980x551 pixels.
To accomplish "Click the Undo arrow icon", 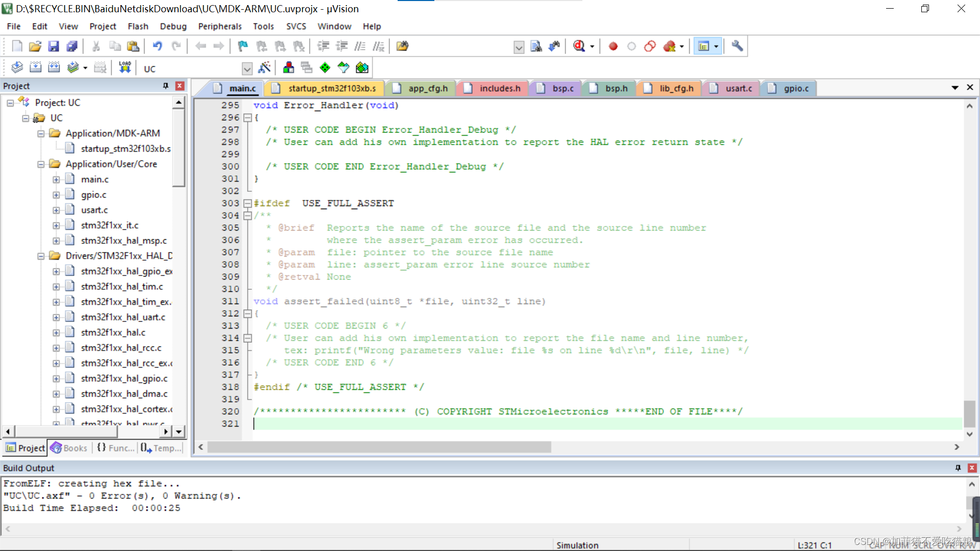I will pyautogui.click(x=157, y=46).
